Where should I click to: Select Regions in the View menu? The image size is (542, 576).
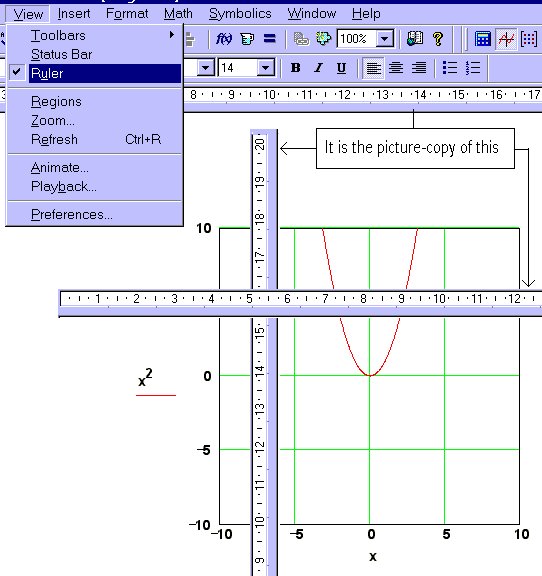(x=95, y=101)
